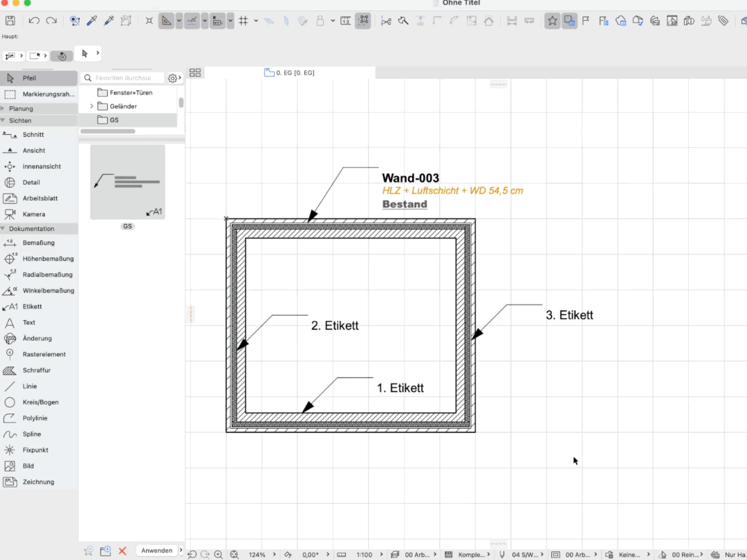Activate the Bemaßung dimension tool
Viewport: 747px width, 560px height.
click(x=39, y=243)
